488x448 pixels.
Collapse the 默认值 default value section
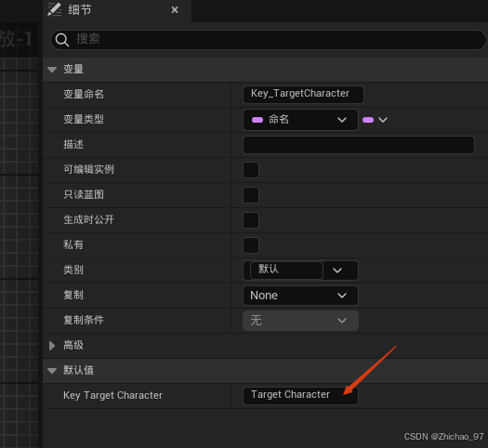point(52,371)
